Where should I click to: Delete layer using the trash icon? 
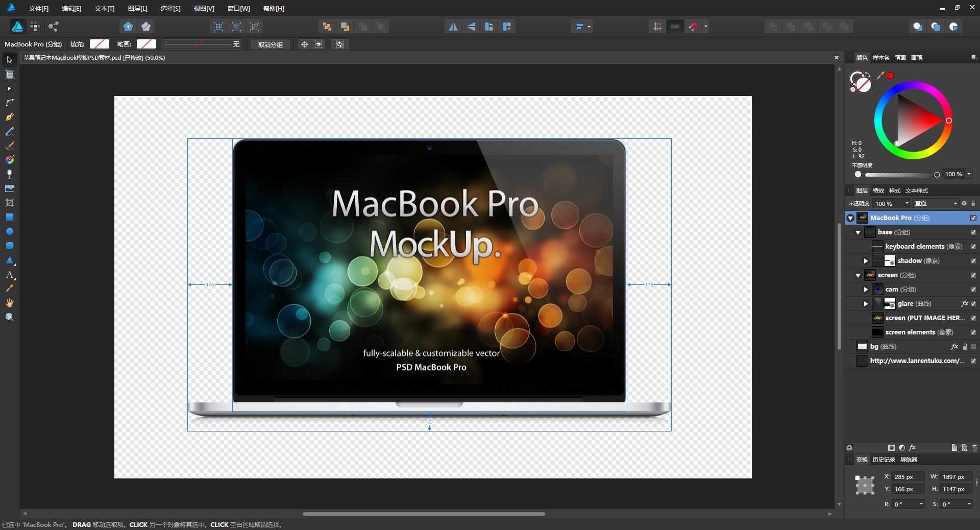point(974,448)
